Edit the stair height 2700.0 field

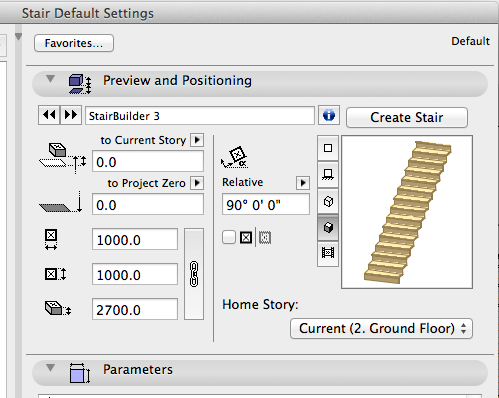point(135,309)
